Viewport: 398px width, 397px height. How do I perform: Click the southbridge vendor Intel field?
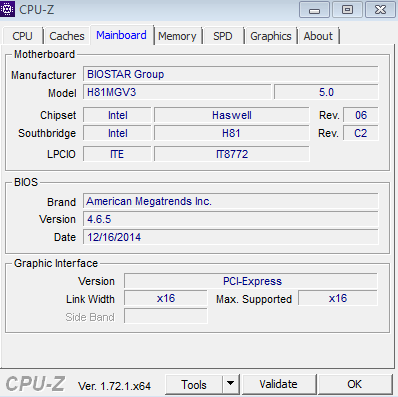tap(117, 133)
